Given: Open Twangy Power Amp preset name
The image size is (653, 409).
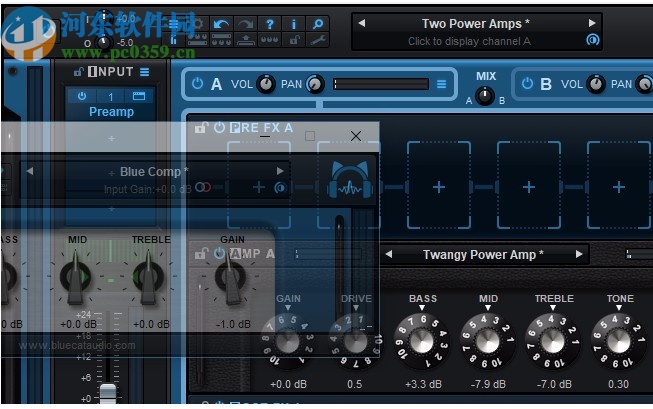Looking at the screenshot, I should (x=483, y=254).
